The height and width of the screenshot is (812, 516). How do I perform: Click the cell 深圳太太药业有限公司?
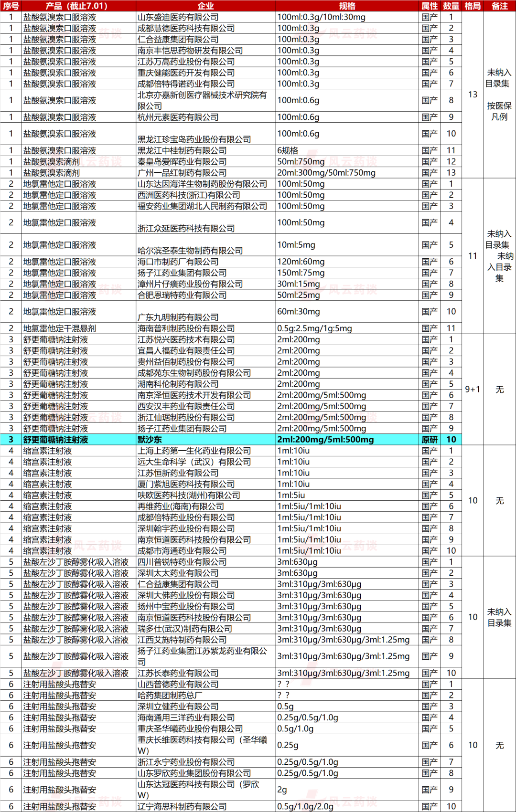click(206, 573)
